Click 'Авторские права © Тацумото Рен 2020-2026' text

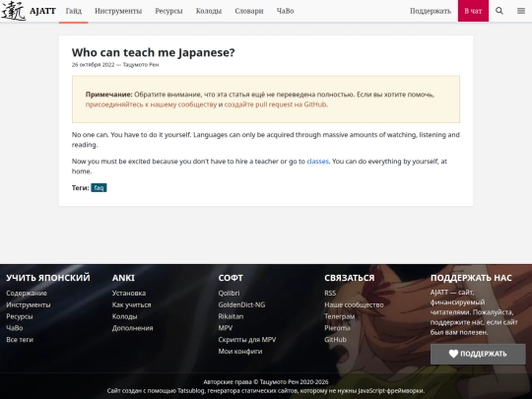pos(266,382)
